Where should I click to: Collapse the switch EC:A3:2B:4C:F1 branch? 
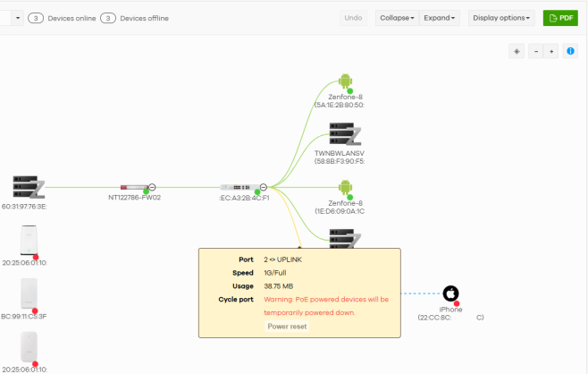coord(264,188)
